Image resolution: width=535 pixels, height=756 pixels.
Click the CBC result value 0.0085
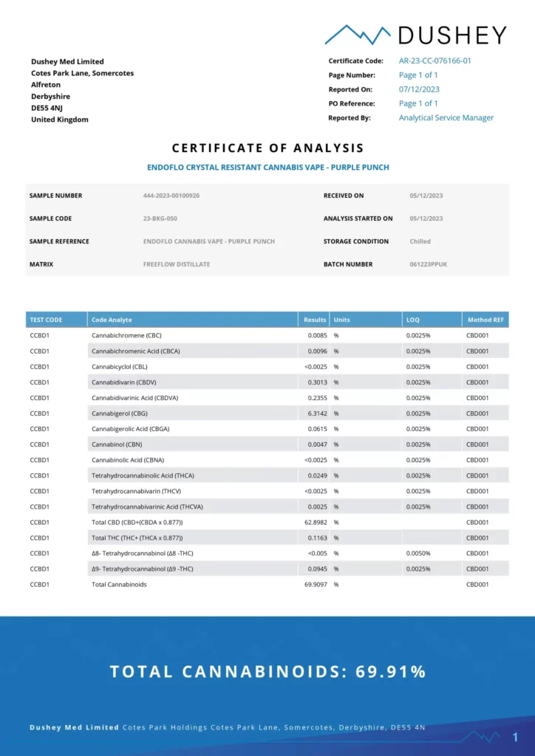(318, 335)
